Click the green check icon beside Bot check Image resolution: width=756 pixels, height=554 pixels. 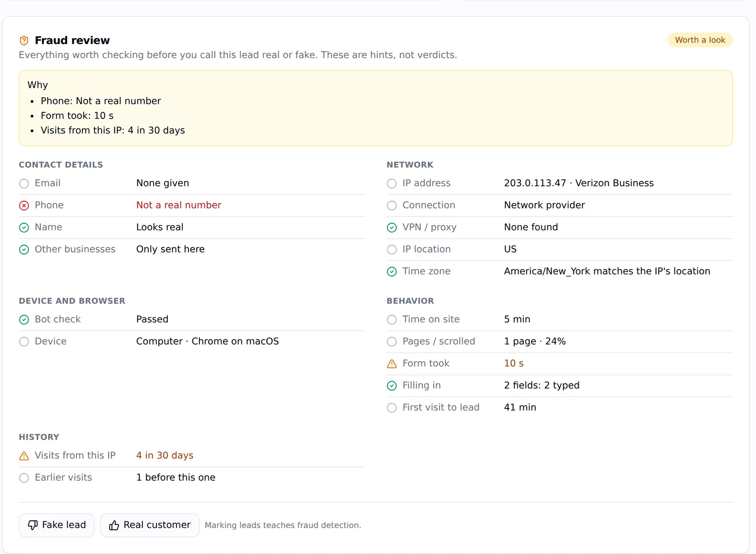coord(24,320)
